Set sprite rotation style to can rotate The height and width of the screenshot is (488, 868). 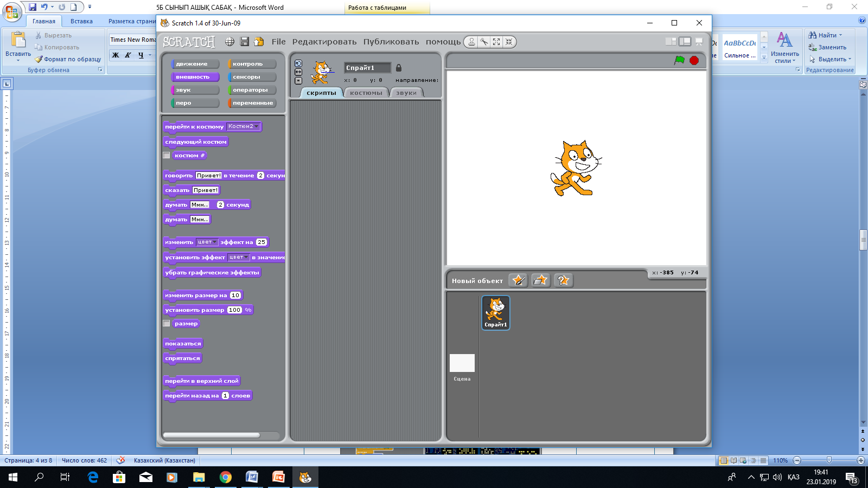(298, 63)
